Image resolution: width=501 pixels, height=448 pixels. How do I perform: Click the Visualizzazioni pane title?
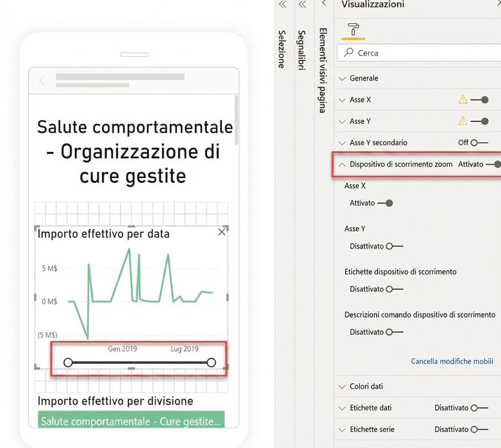[x=373, y=4]
